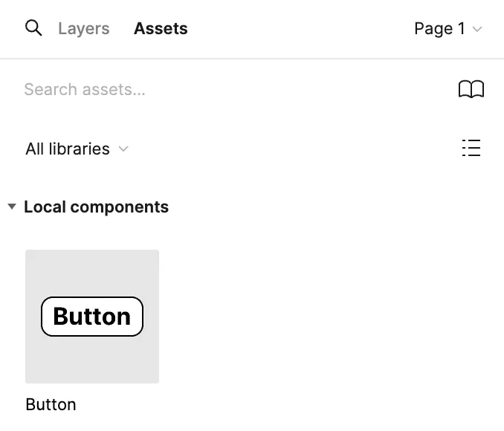The image size is (504, 431).
Task: Click the Button name label below the thumbnail
Action: click(x=51, y=404)
